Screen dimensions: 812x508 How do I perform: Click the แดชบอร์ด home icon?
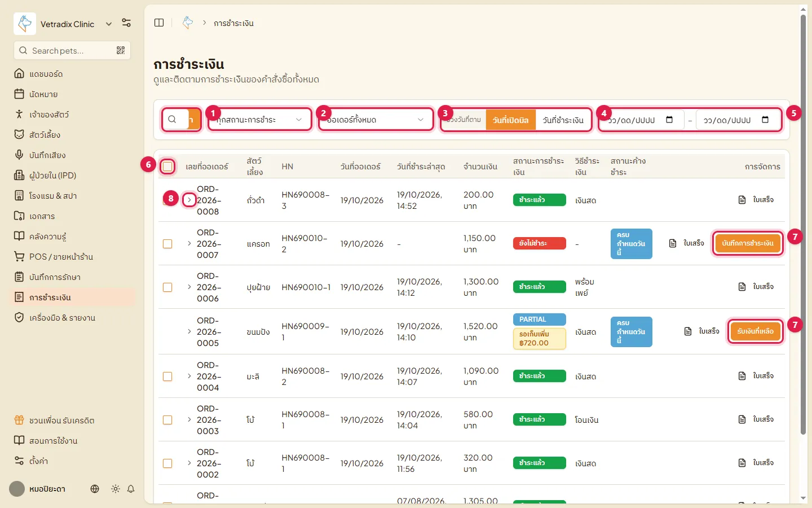(x=19, y=74)
